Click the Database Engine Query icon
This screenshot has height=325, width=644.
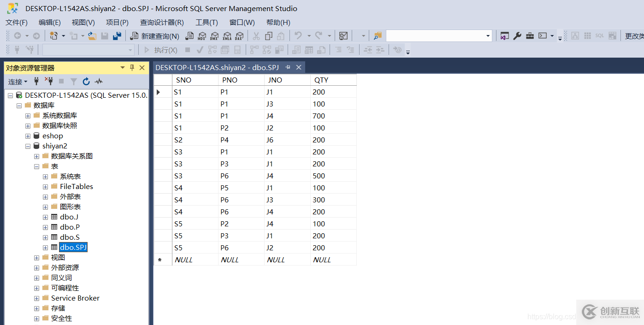[x=189, y=35]
